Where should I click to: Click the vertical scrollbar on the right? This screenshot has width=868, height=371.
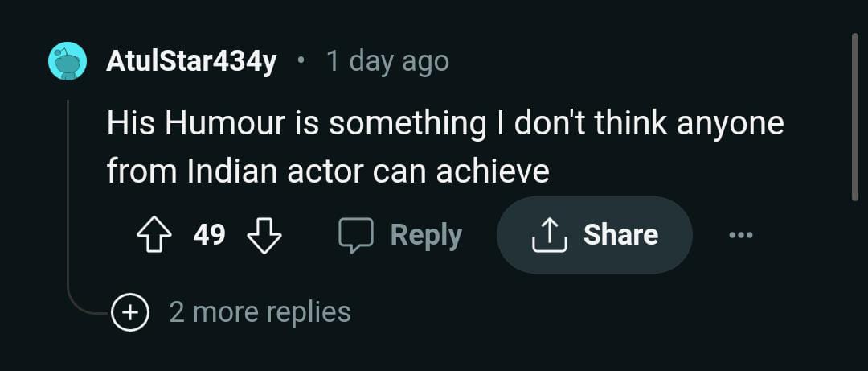[x=854, y=117]
